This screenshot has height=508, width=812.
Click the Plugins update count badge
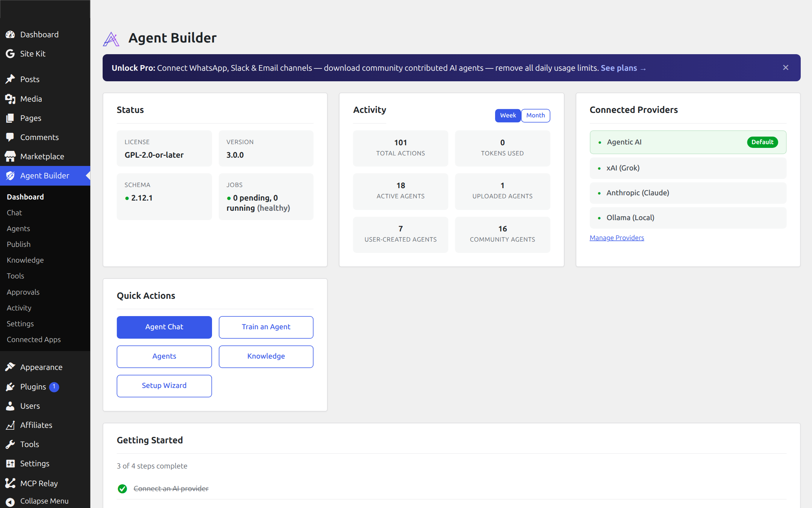(x=54, y=387)
